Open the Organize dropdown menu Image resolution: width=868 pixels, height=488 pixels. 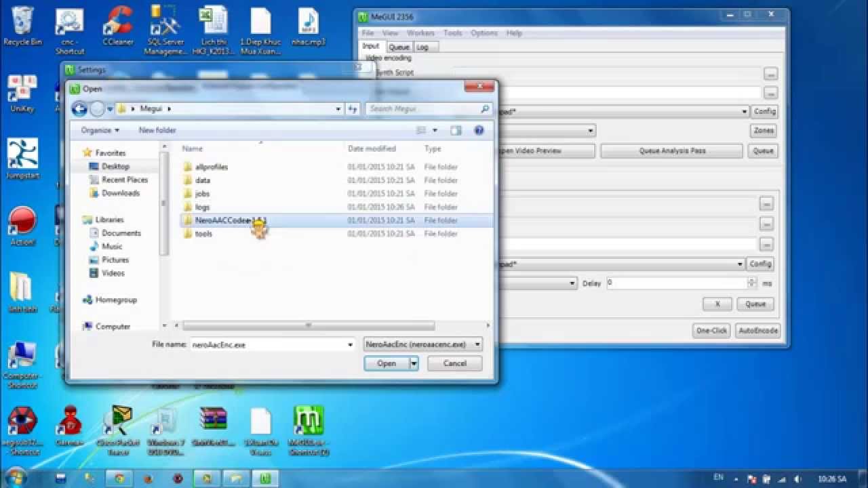point(100,130)
